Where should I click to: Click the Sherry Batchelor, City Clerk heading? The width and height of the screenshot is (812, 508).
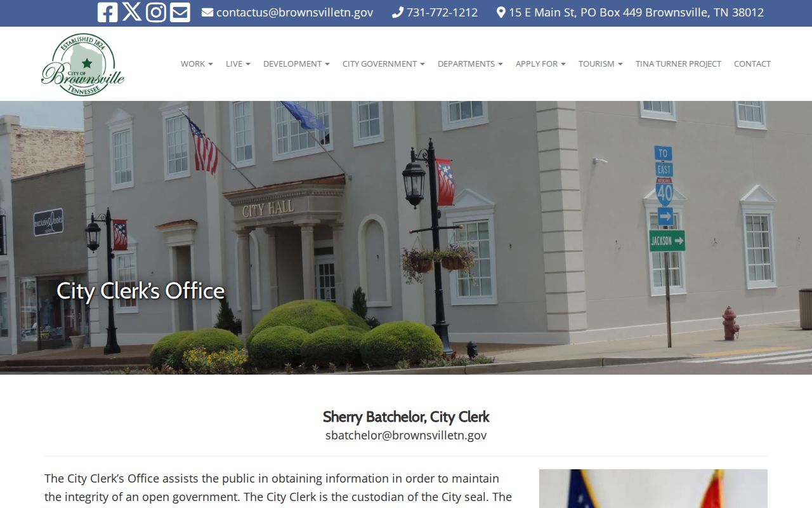click(x=406, y=417)
